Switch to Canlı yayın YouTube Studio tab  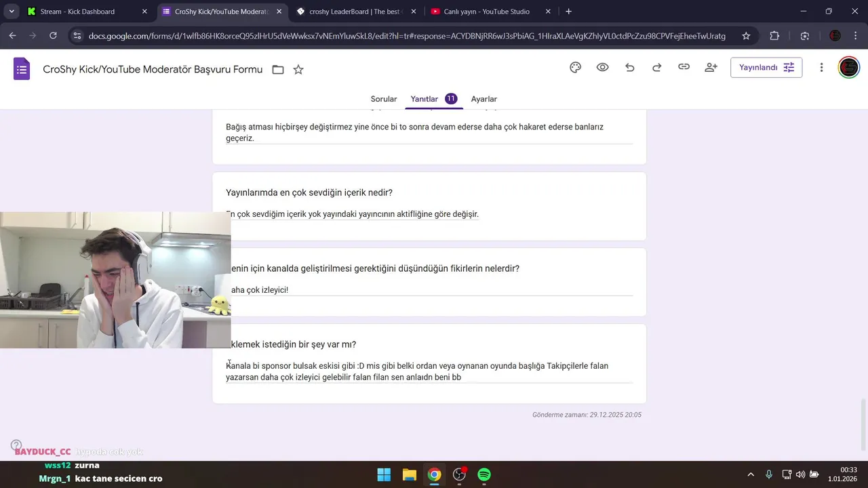[491, 12]
